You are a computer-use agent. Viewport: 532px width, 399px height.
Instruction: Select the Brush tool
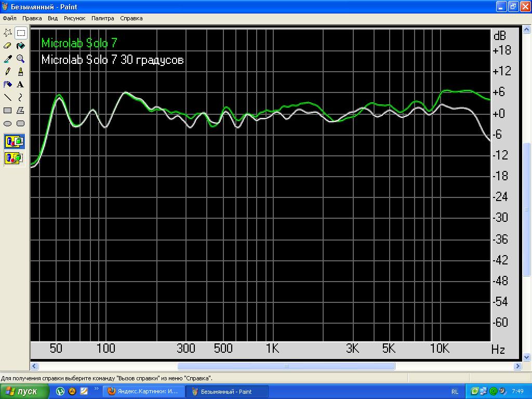[x=21, y=72]
